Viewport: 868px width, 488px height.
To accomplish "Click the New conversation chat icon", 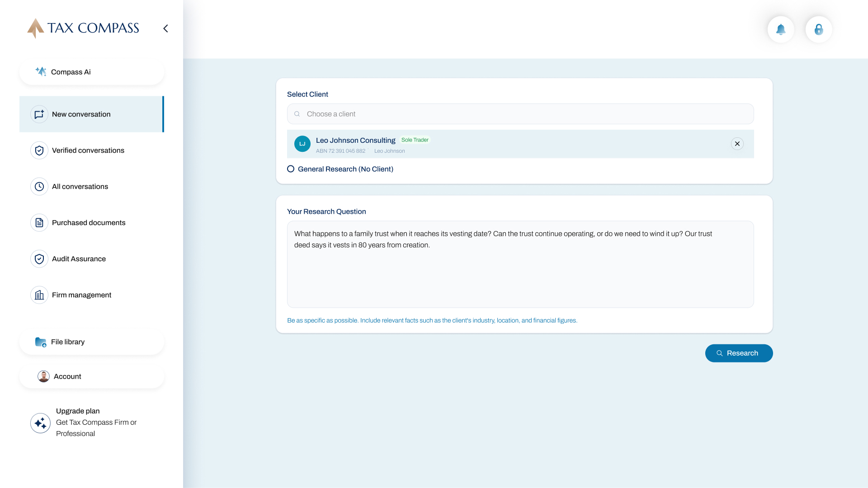I will point(39,114).
